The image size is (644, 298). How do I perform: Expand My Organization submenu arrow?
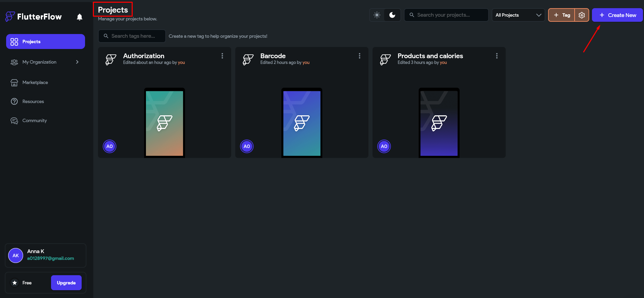tap(77, 62)
